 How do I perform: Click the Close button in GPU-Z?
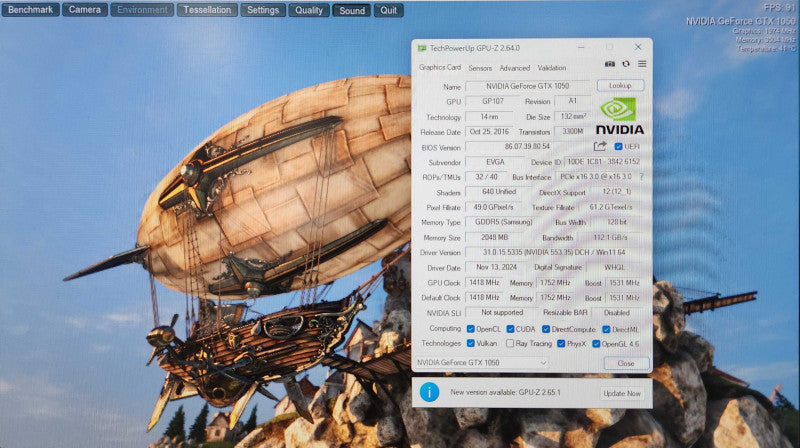pyautogui.click(x=626, y=363)
